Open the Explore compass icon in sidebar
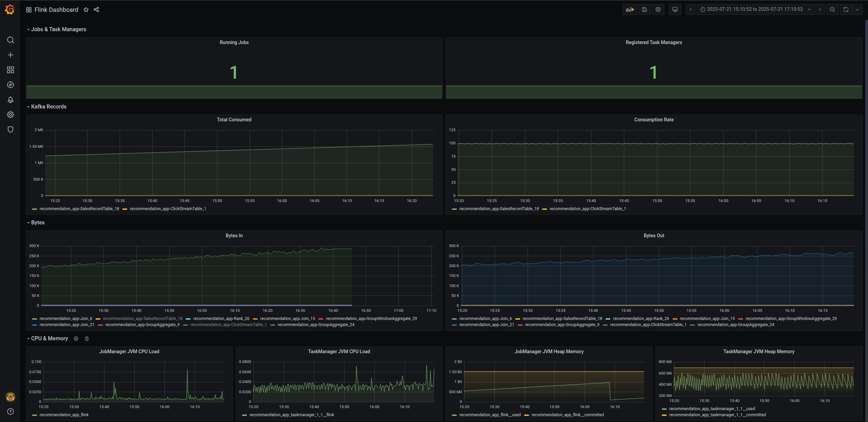The height and width of the screenshot is (422, 868). [x=11, y=85]
